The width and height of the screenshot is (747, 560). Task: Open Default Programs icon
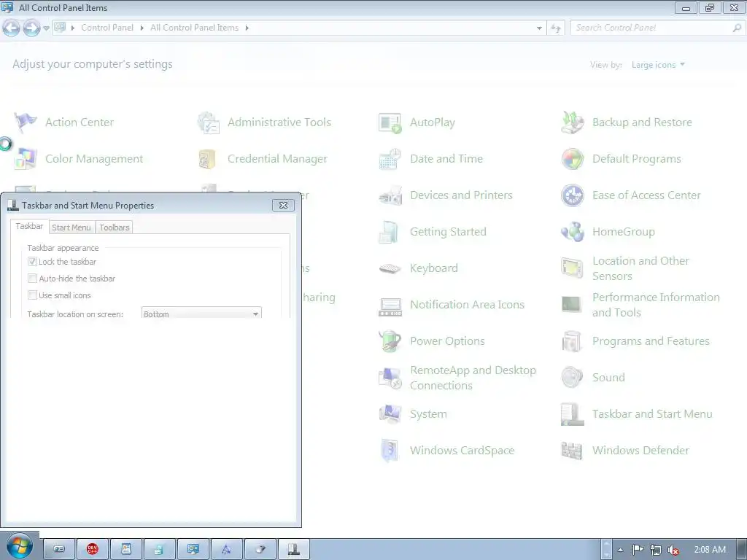[x=572, y=158]
